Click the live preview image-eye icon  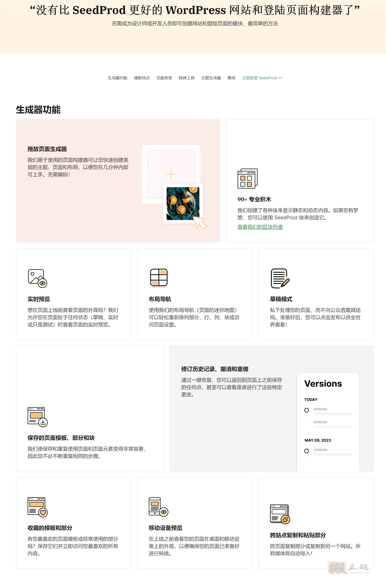[37, 278]
